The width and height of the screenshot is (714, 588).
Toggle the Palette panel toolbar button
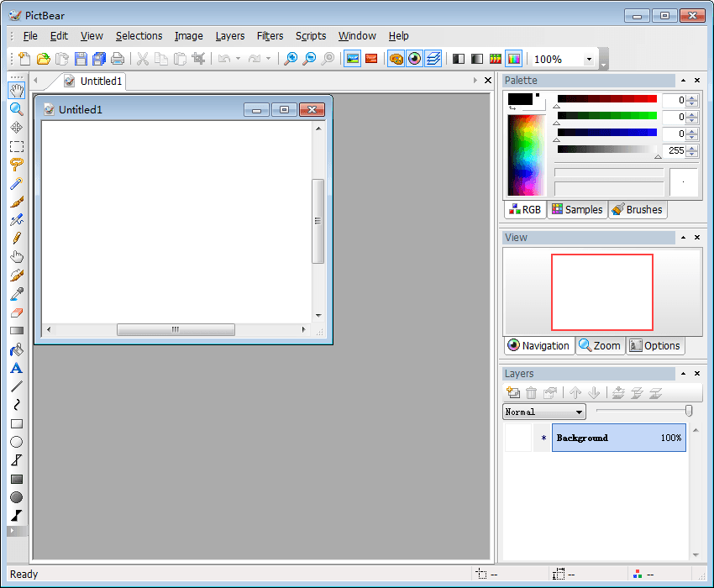(x=396, y=59)
